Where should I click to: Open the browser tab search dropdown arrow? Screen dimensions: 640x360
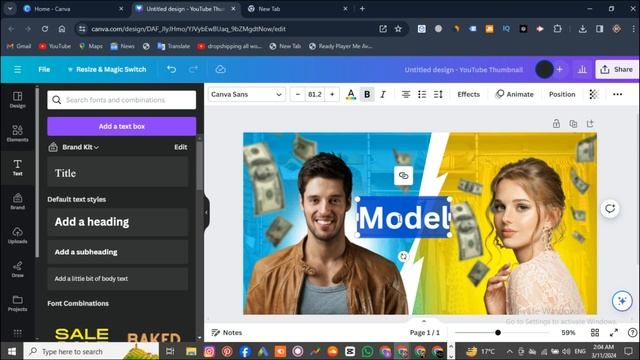coord(10,9)
